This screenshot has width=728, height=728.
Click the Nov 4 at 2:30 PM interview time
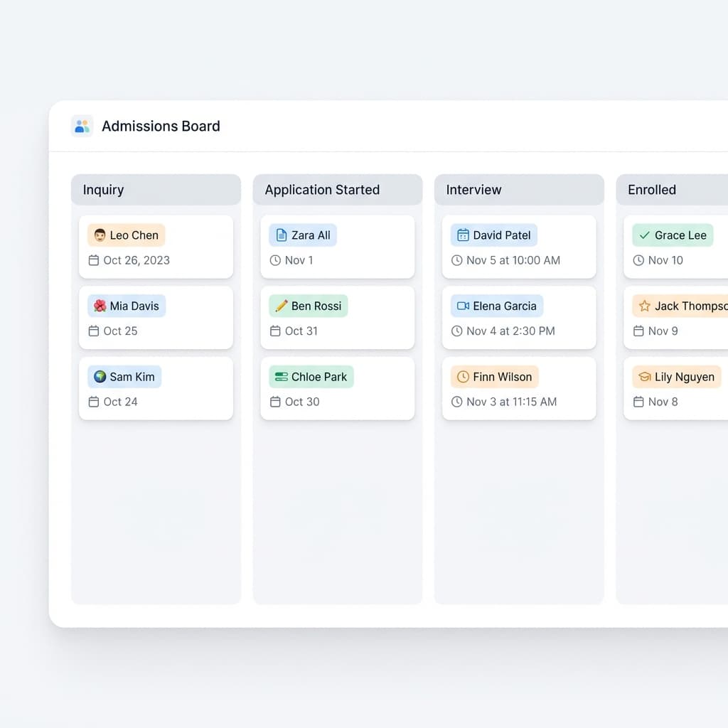(x=510, y=331)
